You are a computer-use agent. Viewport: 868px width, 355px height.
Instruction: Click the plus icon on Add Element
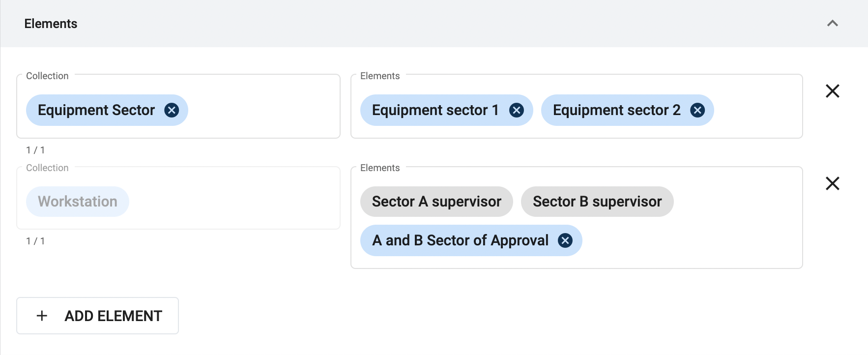point(42,316)
